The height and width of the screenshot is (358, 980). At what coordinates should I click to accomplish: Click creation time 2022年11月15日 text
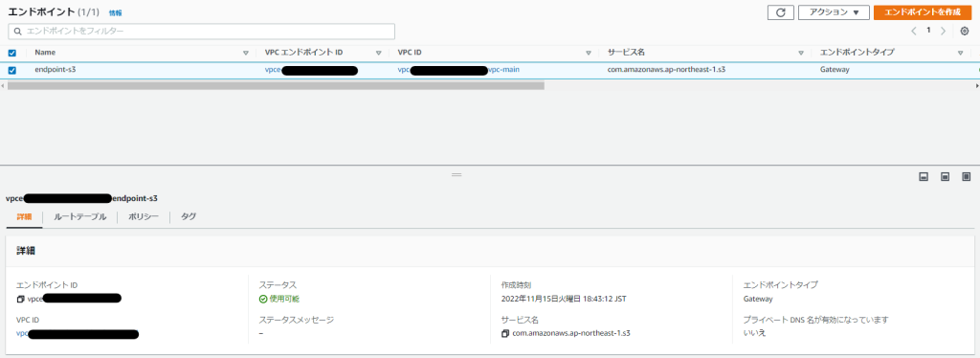point(564,299)
